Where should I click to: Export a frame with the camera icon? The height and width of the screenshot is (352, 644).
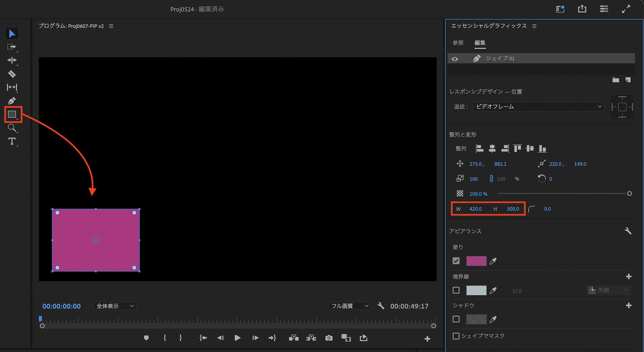[329, 338]
